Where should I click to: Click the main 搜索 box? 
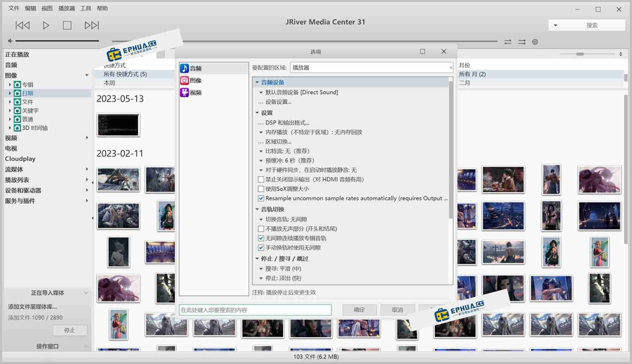click(x=592, y=25)
